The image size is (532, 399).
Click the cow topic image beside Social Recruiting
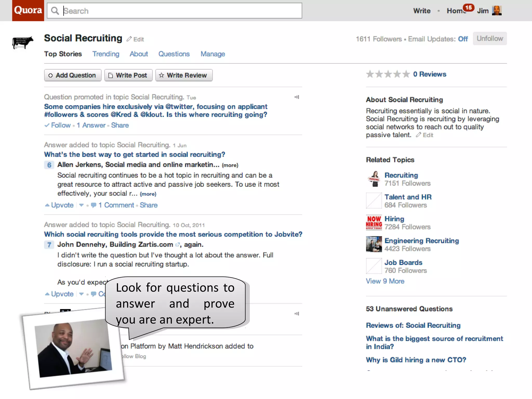pos(23,42)
